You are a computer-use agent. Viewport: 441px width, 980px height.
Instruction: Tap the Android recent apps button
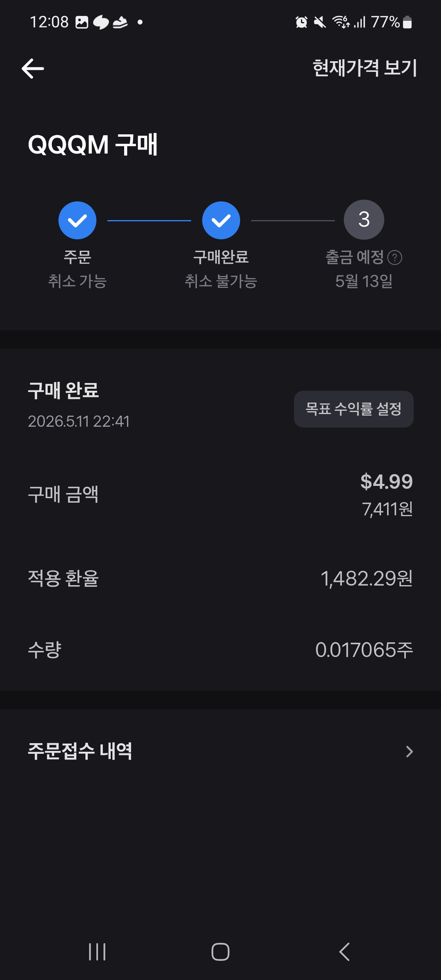point(97,952)
